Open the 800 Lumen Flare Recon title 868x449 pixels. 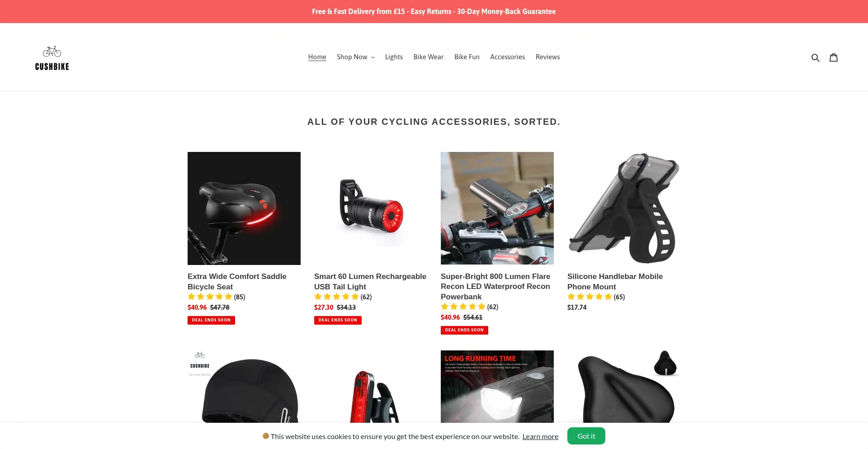(x=495, y=286)
